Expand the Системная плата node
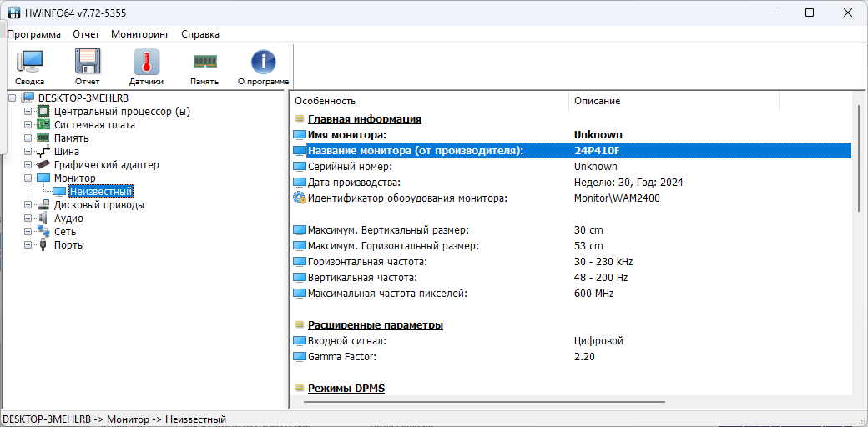The width and height of the screenshot is (868, 427). click(28, 125)
